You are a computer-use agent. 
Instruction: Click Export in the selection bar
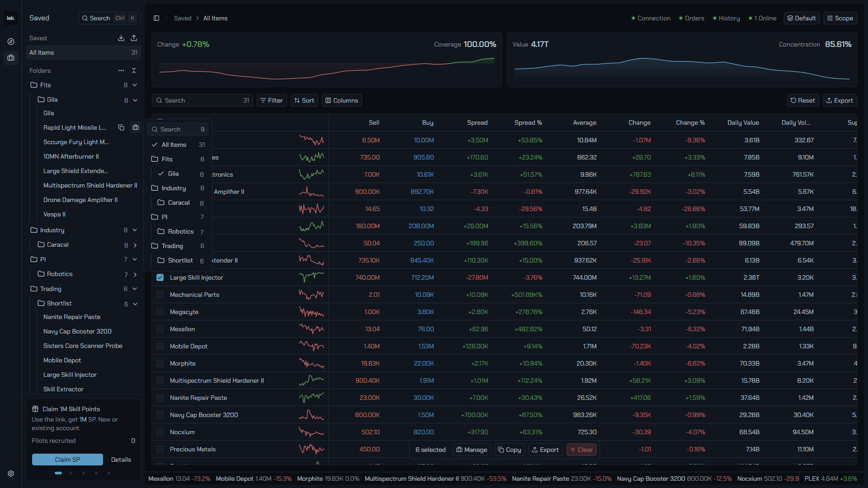pyautogui.click(x=545, y=450)
